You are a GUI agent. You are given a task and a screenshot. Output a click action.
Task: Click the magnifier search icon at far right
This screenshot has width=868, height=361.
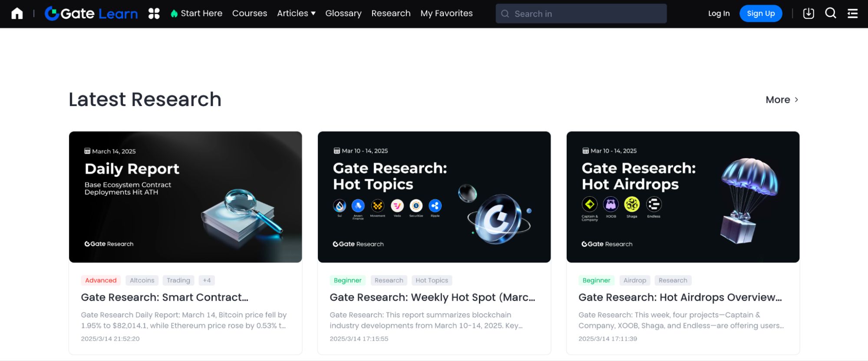point(830,13)
